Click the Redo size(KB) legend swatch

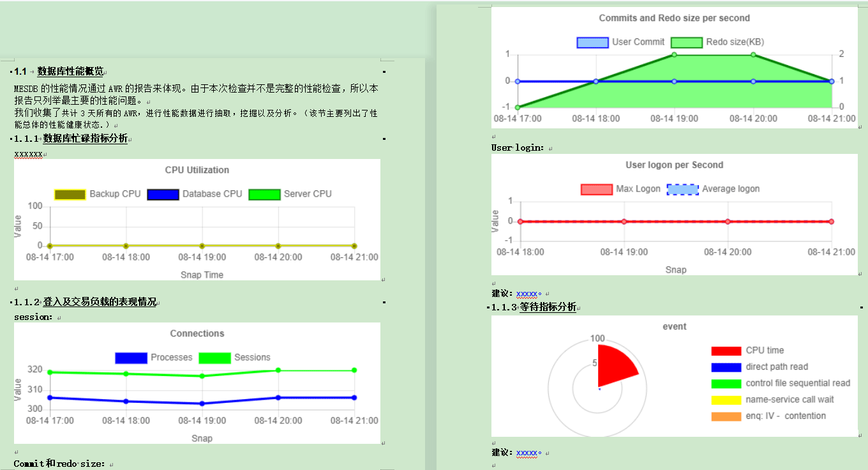point(686,42)
